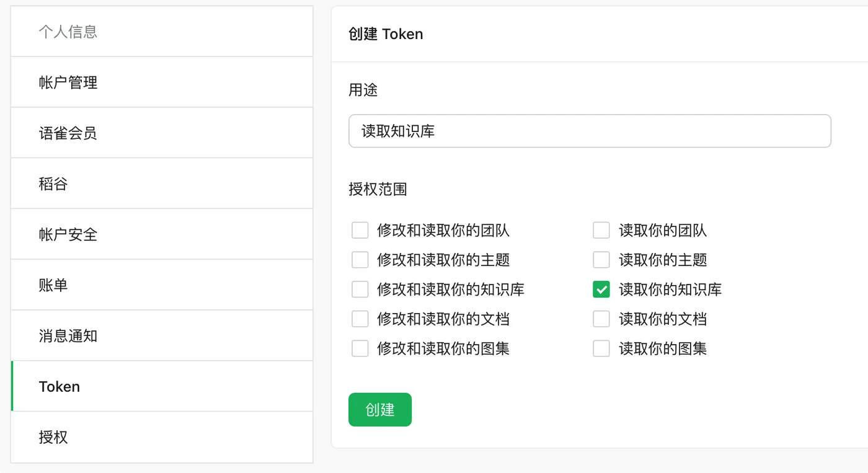Navigate to 账单 page
The image size is (868, 473).
tap(162, 285)
